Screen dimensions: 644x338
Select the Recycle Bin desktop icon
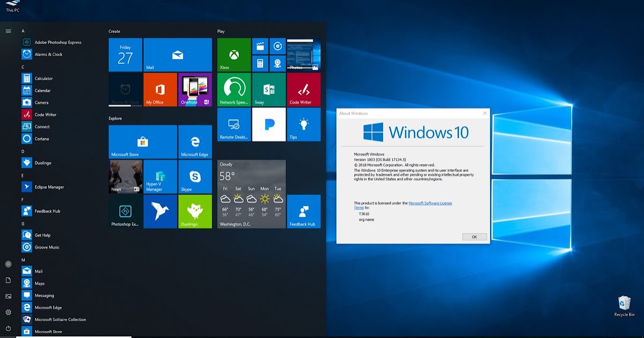click(x=624, y=306)
